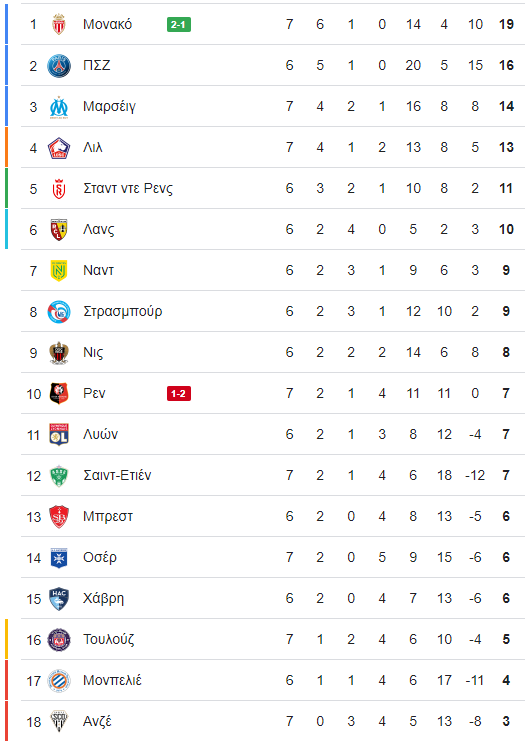Click the Lyon OL logo

pos(59,435)
